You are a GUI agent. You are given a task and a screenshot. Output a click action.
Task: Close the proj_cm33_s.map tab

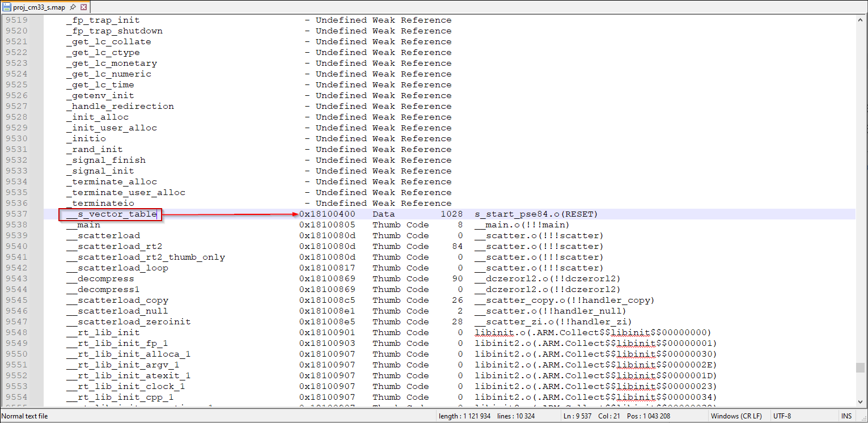[x=84, y=7]
